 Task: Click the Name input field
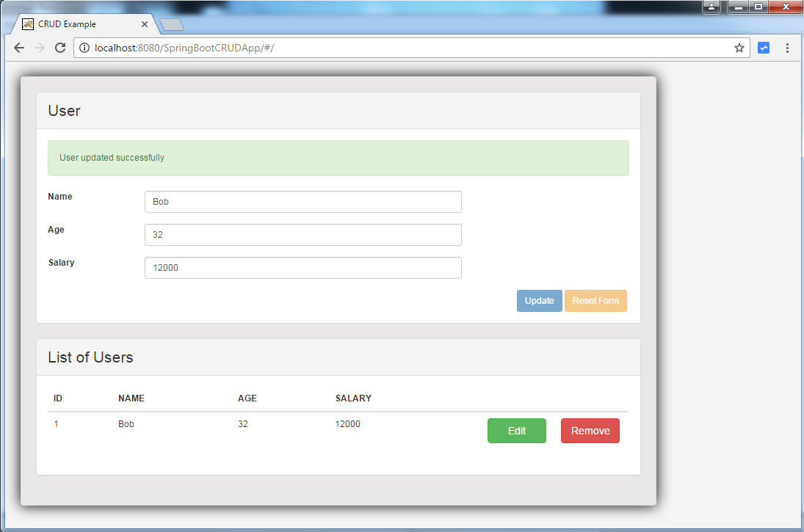[x=303, y=202]
